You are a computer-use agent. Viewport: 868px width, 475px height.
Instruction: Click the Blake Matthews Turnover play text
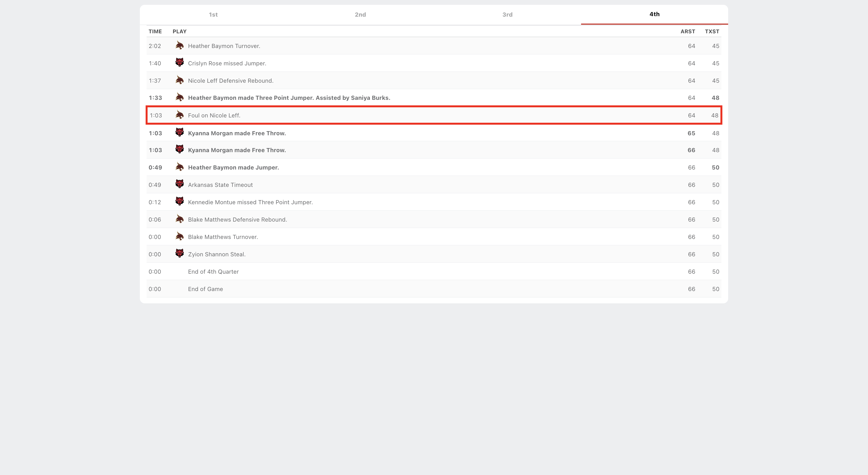[x=223, y=237]
